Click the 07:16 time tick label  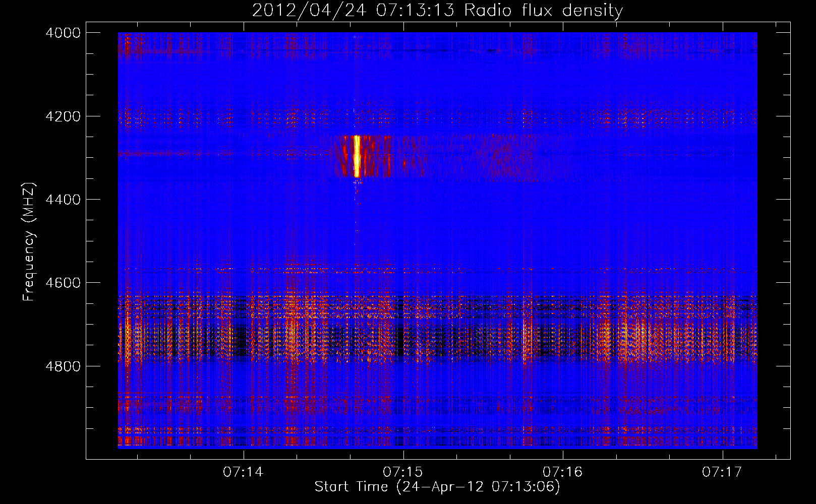click(563, 472)
